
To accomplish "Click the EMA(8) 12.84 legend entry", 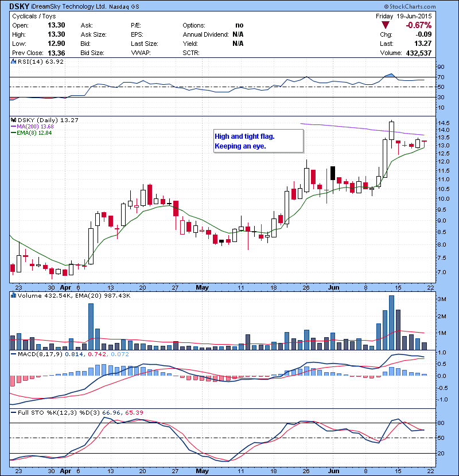I will [x=32, y=132].
